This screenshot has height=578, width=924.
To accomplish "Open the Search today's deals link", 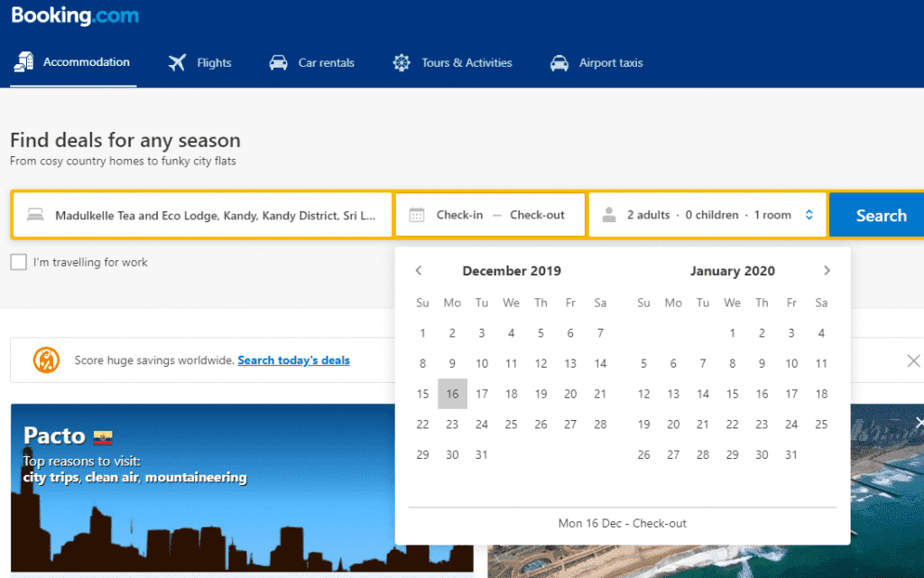I will (x=293, y=359).
